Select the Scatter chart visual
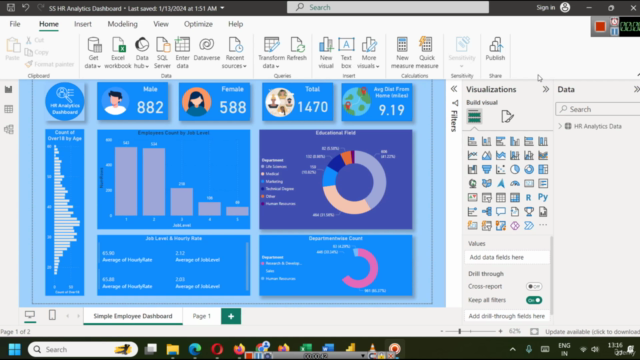 501,169
